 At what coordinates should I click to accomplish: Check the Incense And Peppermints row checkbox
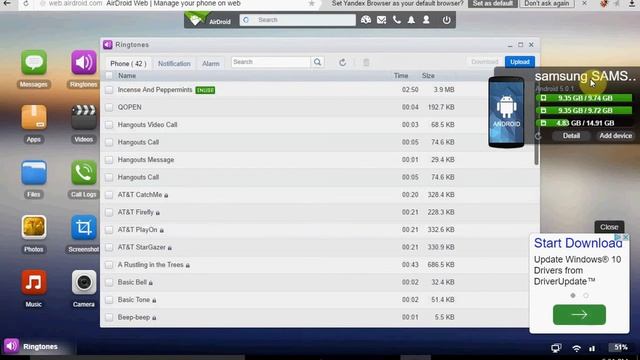point(109,90)
